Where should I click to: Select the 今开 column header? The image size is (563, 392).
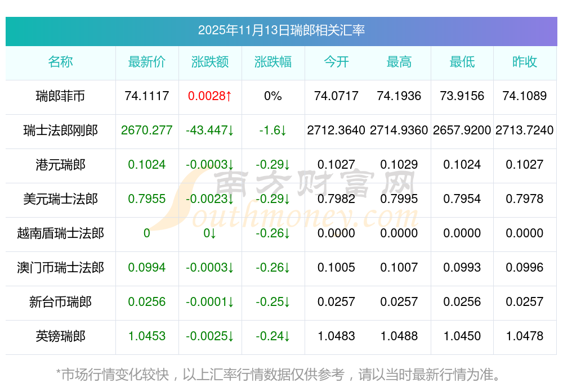pos(336,62)
